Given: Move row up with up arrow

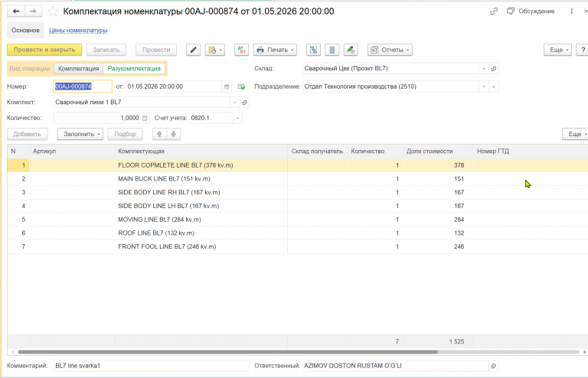Looking at the screenshot, I should (159, 134).
